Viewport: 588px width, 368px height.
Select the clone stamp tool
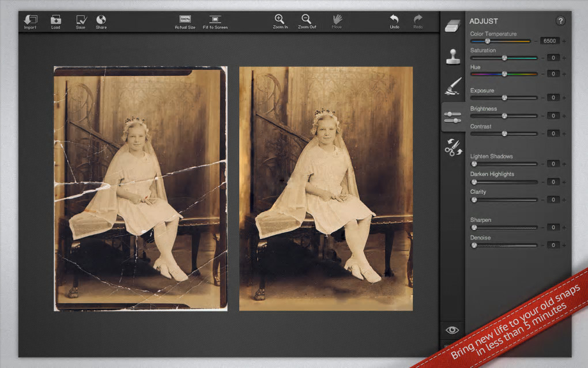[453, 57]
